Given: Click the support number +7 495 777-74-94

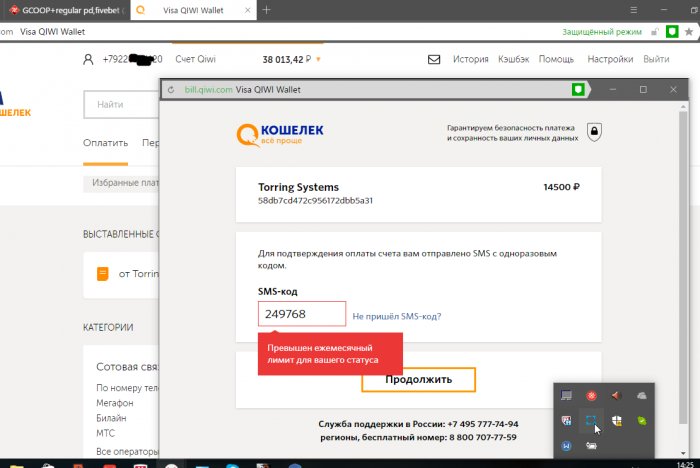Looking at the screenshot, I should tap(483, 424).
